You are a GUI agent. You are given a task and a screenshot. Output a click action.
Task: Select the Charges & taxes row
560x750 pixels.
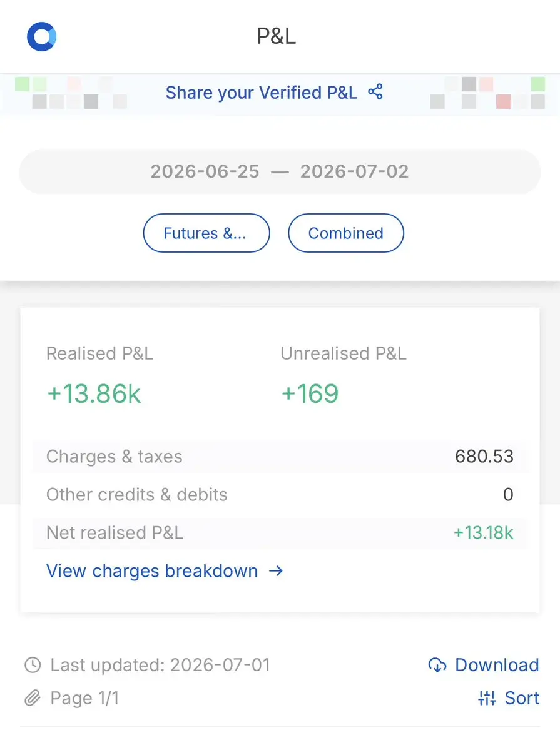(280, 456)
